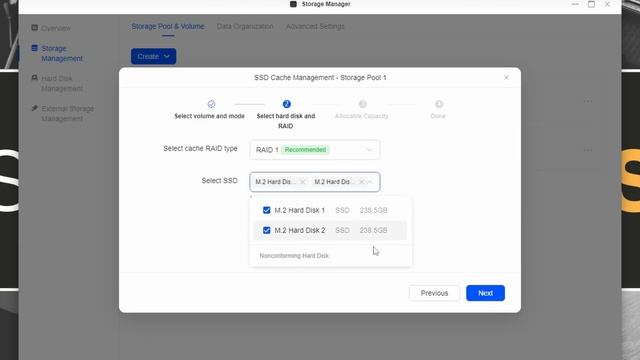640x360 pixels.
Task: Close the SSD Cache Management dialog
Action: coord(506,78)
